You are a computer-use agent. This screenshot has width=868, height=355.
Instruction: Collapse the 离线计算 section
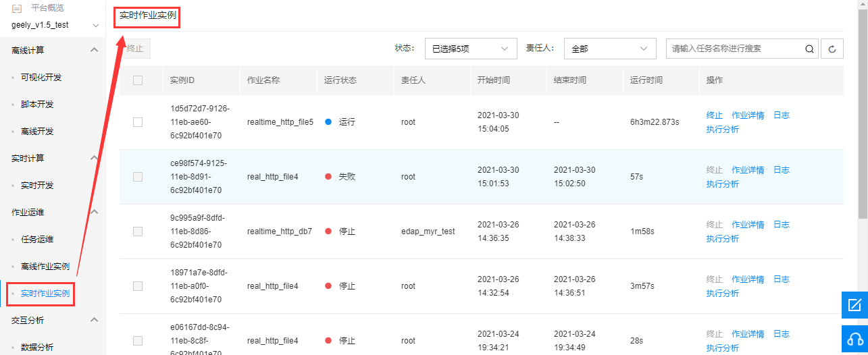point(94,50)
